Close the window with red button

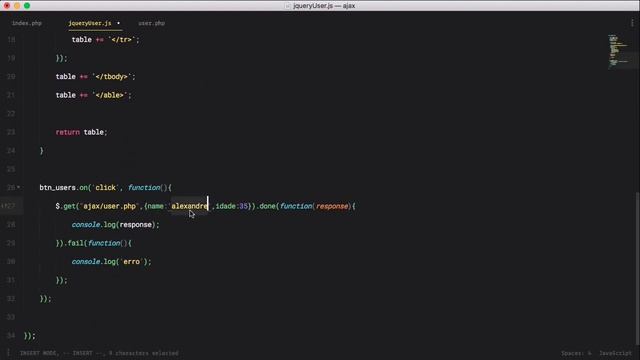coord(7,6)
